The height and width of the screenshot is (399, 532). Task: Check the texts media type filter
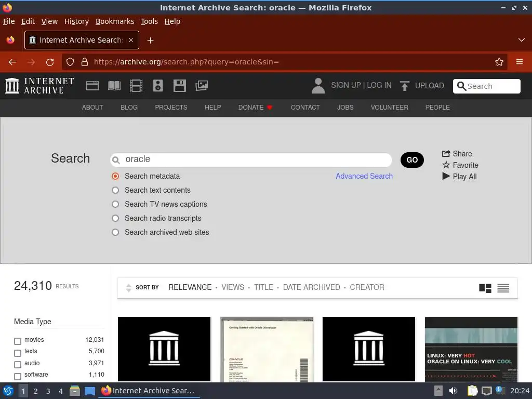coord(18,353)
